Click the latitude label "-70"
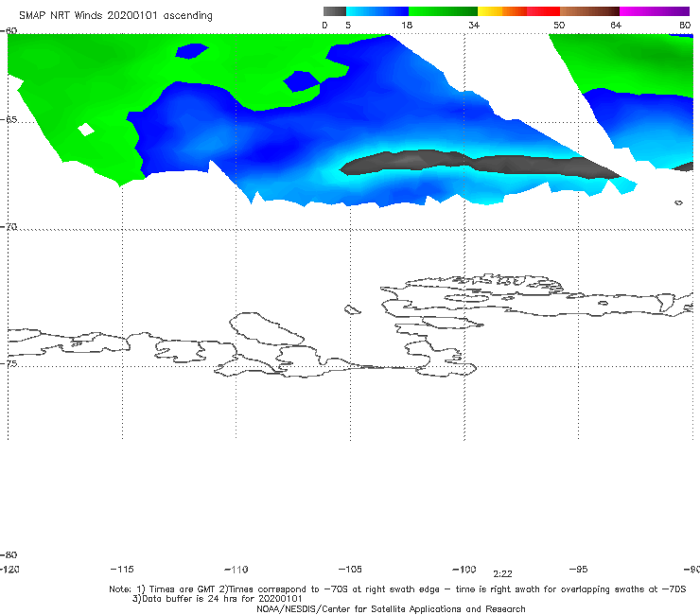This screenshot has height=615, width=700. click(x=9, y=227)
